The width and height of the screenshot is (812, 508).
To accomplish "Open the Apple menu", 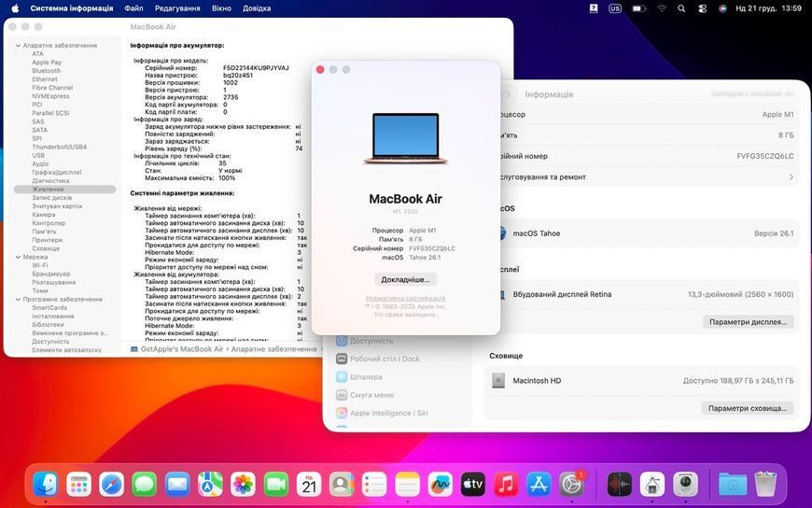I will point(15,8).
